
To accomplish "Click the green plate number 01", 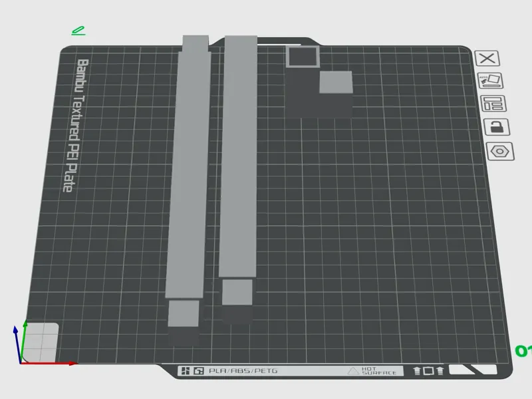I will 523,351.
